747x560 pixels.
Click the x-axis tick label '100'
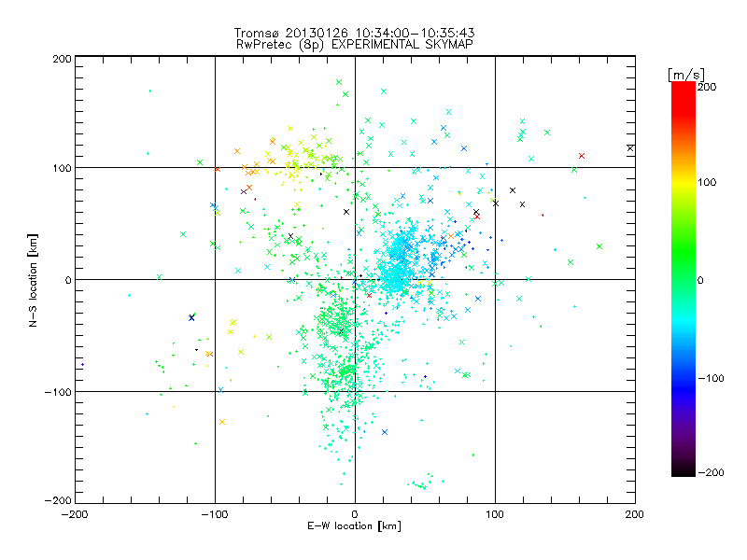495,514
